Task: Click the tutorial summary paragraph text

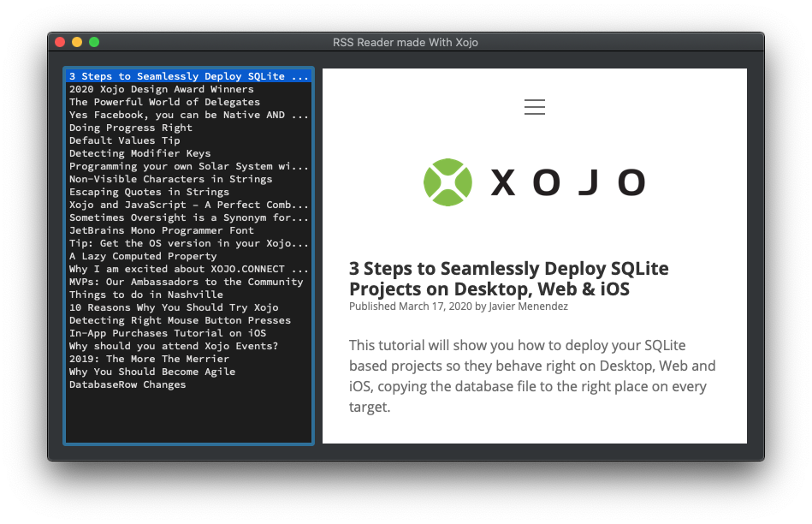Action: [532, 376]
